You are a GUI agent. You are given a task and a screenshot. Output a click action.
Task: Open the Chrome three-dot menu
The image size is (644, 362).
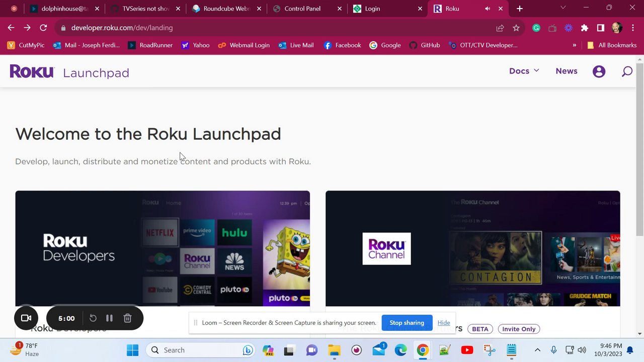click(632, 28)
